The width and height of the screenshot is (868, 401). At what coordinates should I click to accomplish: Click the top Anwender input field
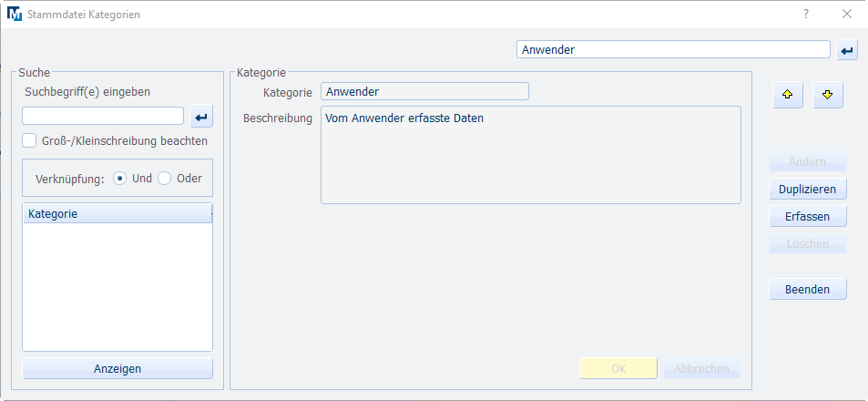[x=673, y=49]
